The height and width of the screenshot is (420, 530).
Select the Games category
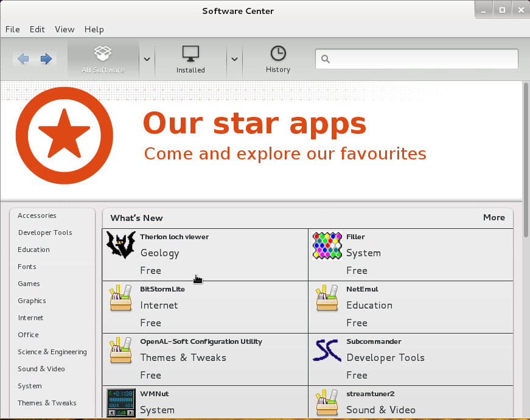click(x=29, y=284)
